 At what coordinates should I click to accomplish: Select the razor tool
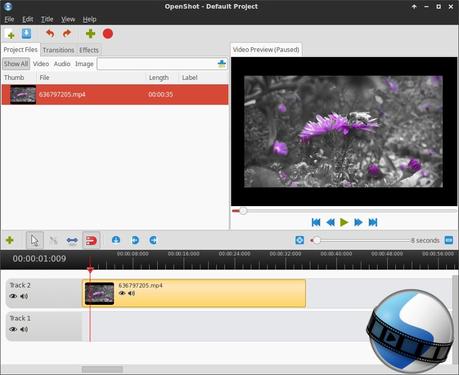pos(53,240)
